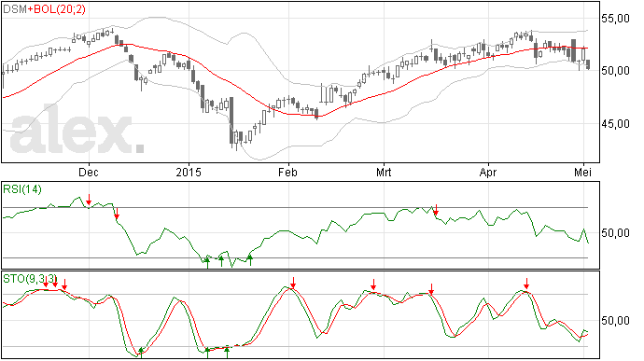Click the DSM ticker label
This screenshot has width=644, height=361.
pos(15,8)
